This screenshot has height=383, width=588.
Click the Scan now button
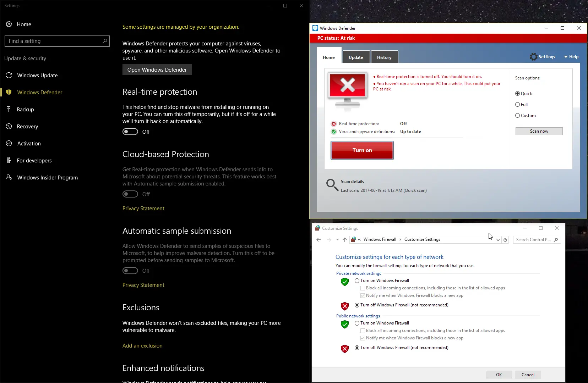(539, 131)
